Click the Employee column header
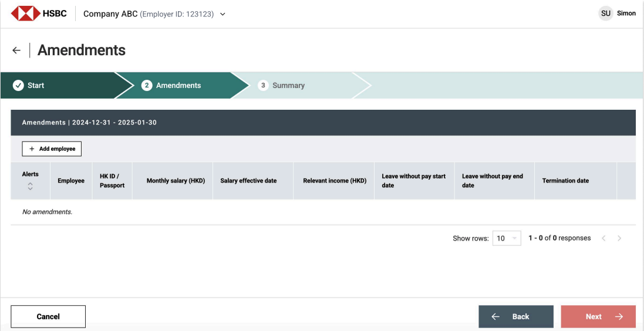This screenshot has height=331, width=644. (71, 181)
